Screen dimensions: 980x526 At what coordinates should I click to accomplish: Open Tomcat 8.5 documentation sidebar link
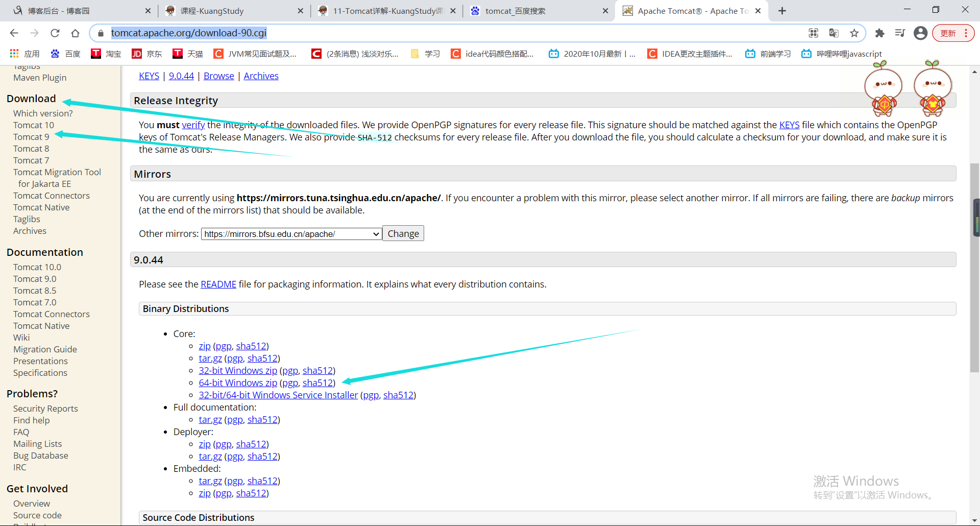[x=35, y=291]
